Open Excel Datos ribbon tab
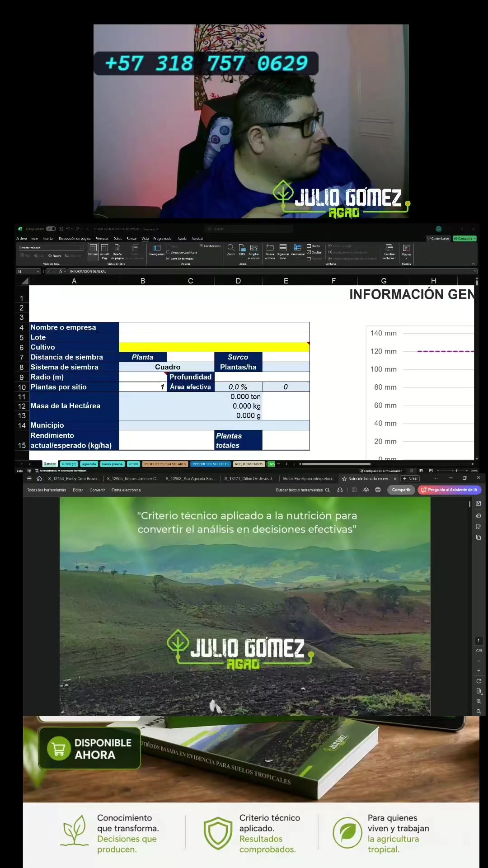Viewport: 488px width, 868px height. (x=117, y=238)
